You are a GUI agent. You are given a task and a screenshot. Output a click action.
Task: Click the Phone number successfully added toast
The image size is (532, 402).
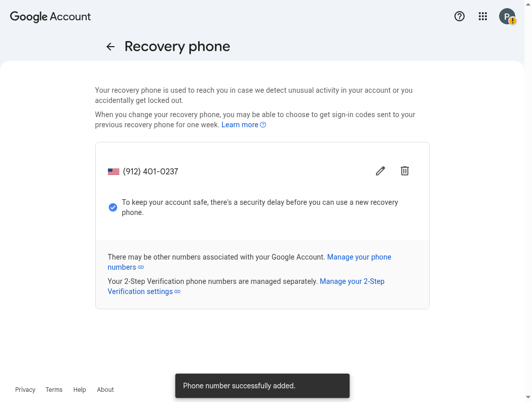(x=262, y=386)
